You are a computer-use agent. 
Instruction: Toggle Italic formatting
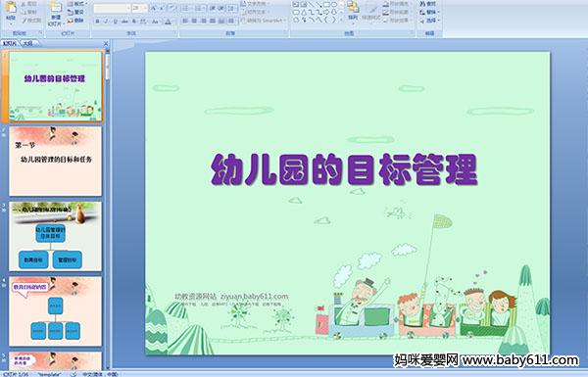point(106,22)
